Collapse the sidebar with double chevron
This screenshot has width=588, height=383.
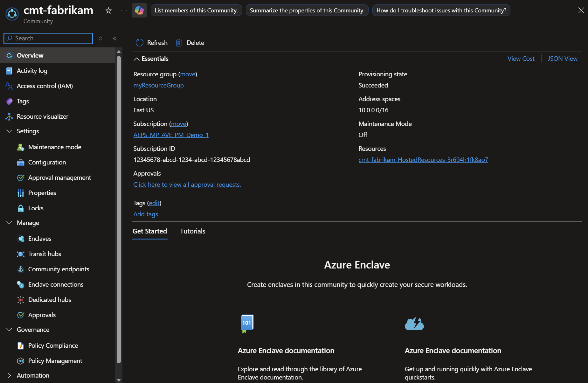pyautogui.click(x=115, y=38)
